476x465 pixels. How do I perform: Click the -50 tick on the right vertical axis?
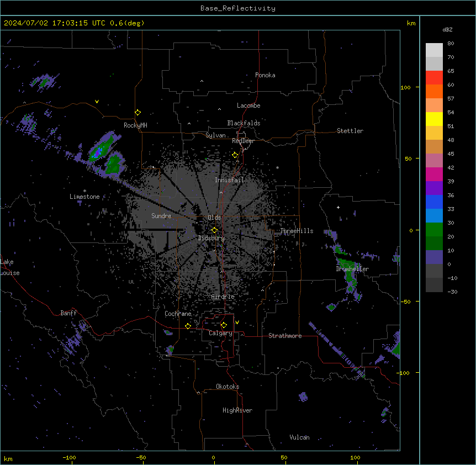pos(405,302)
